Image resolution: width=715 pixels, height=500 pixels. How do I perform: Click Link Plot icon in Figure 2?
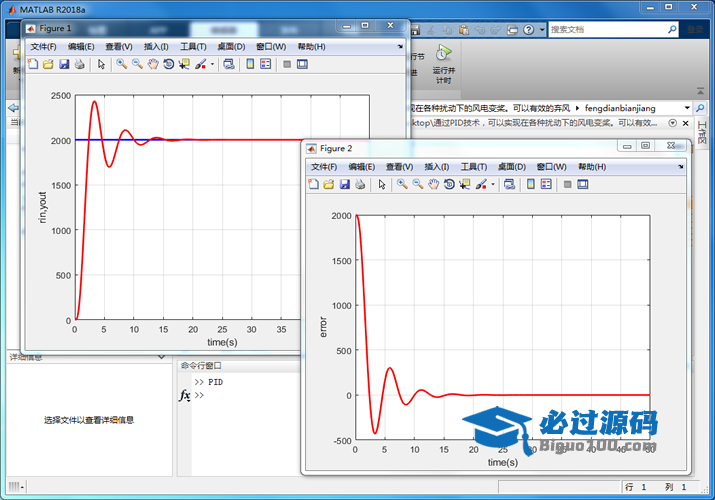tap(509, 184)
